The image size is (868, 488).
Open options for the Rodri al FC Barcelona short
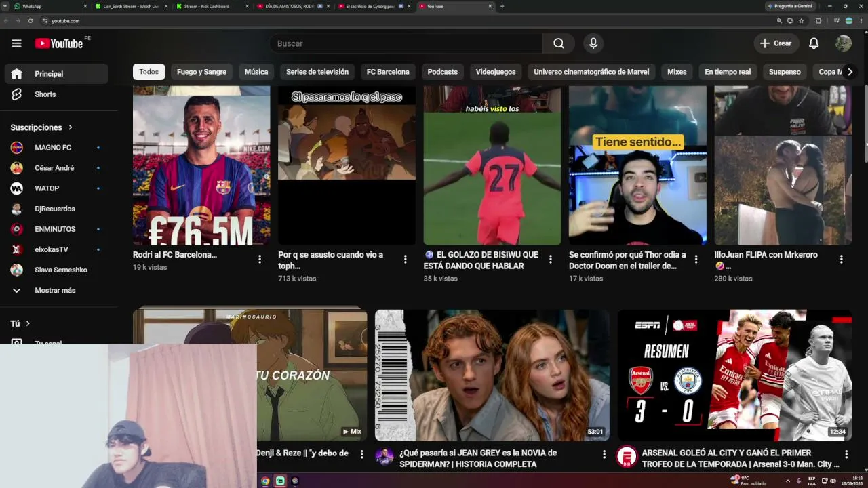(259, 259)
